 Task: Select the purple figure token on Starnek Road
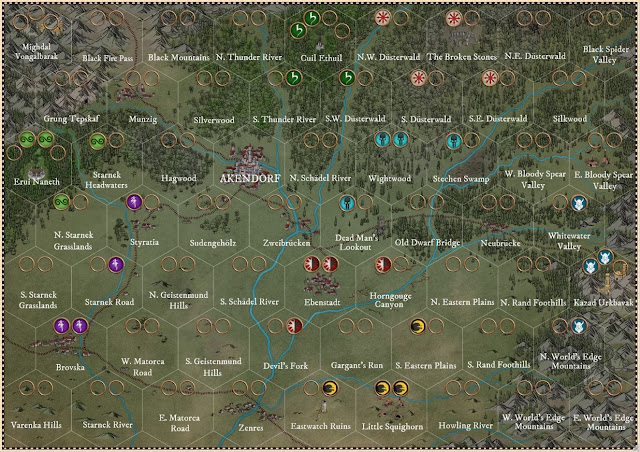point(116,265)
